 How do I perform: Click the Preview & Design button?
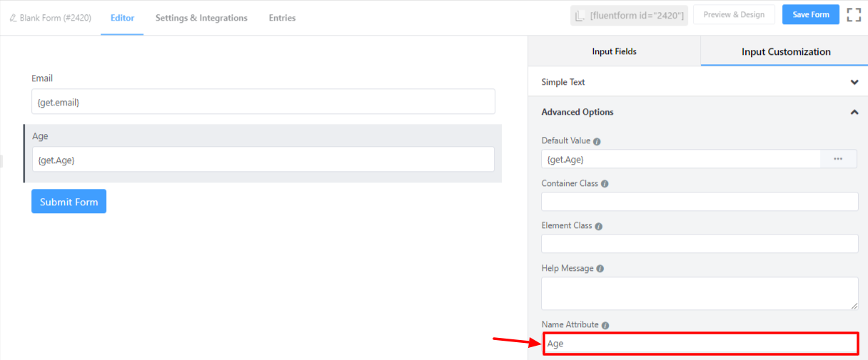[734, 15]
